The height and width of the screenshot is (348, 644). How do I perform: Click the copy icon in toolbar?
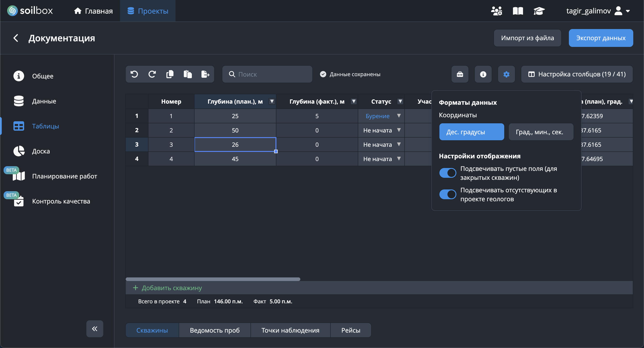[170, 74]
